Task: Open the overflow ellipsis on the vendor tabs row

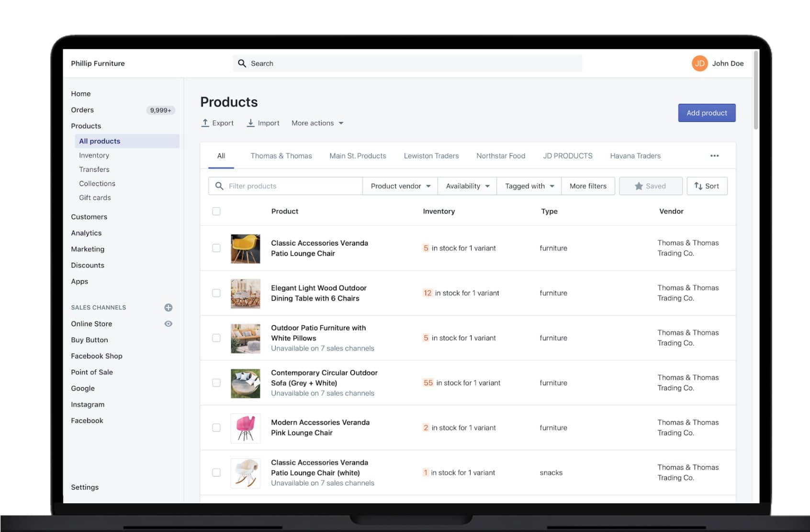Action: (715, 155)
